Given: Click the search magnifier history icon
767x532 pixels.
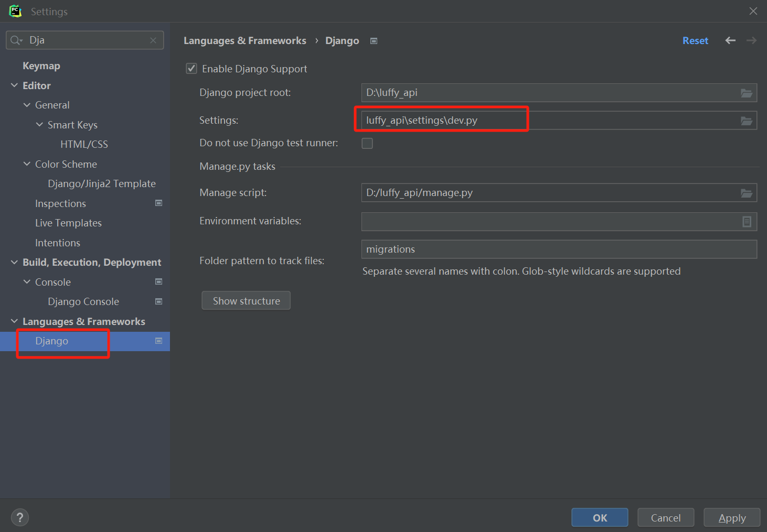Looking at the screenshot, I should 16,40.
